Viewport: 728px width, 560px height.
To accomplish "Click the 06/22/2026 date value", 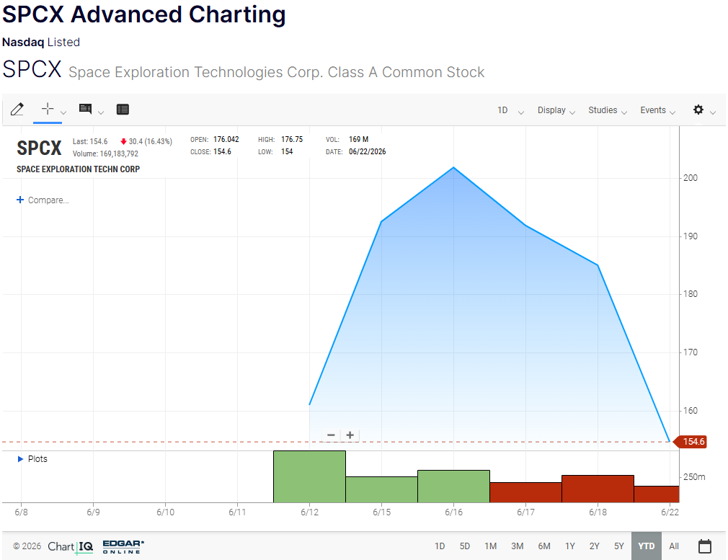I will (367, 152).
